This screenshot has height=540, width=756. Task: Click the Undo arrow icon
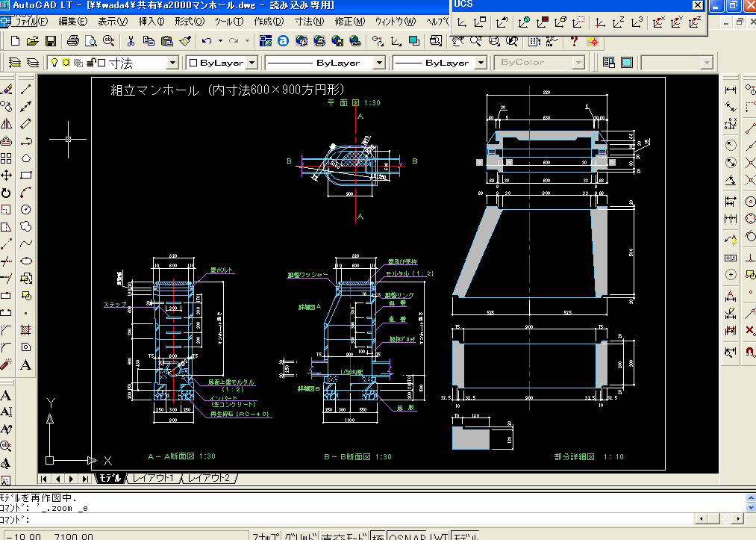[207, 41]
